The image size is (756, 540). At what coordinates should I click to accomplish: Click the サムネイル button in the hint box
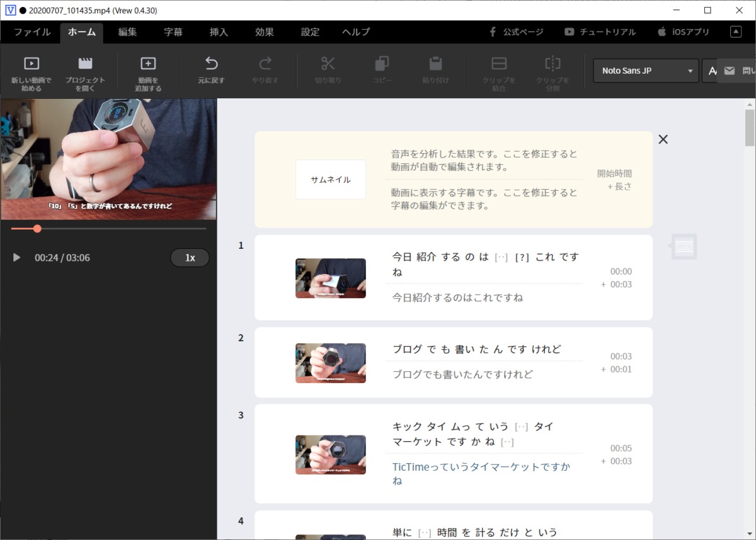[x=331, y=180]
